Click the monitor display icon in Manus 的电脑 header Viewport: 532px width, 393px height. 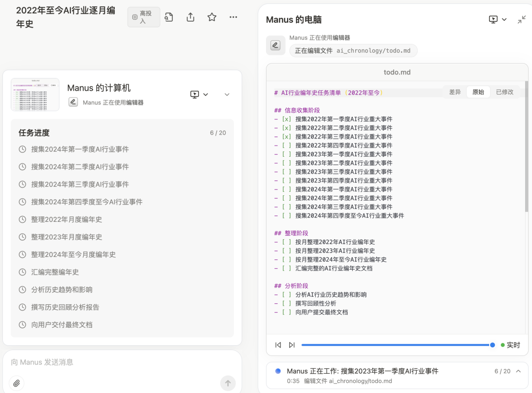click(492, 19)
